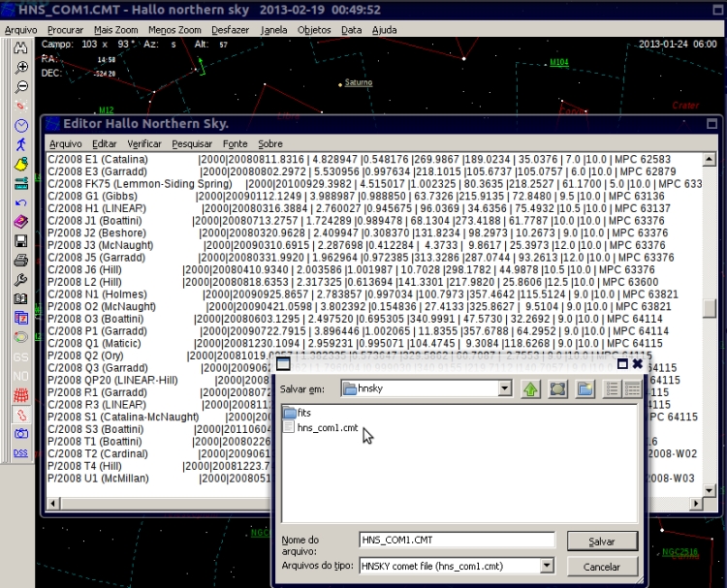Open the Janela menu
Screen dimensions: 727x588
tap(273, 30)
